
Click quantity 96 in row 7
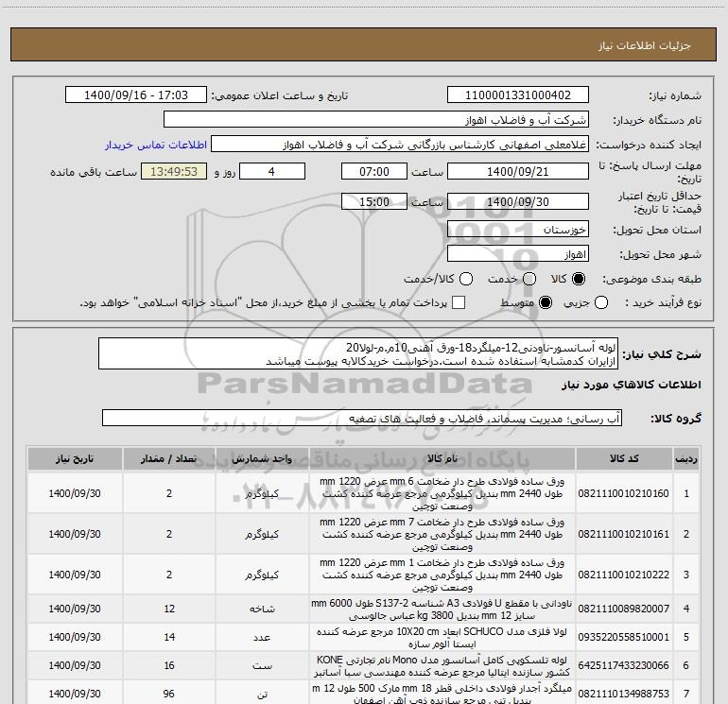pyautogui.click(x=169, y=694)
